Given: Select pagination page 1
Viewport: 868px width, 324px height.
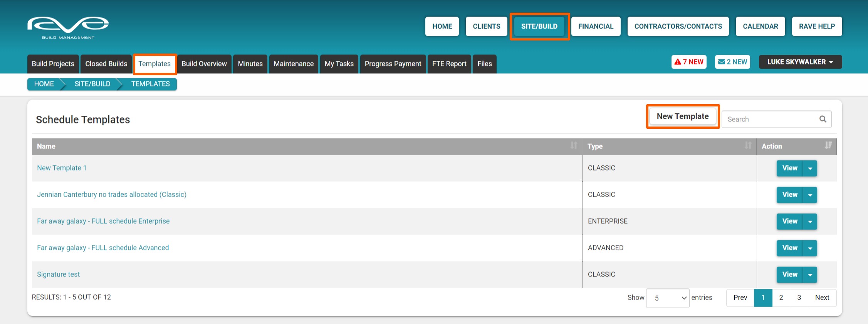Looking at the screenshot, I should (763, 298).
